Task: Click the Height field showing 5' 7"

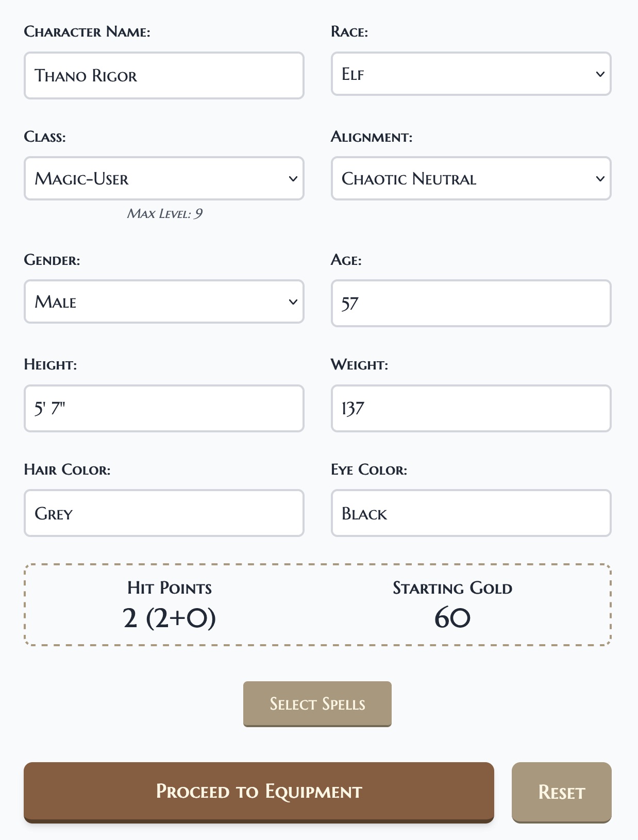Action: [x=164, y=408]
